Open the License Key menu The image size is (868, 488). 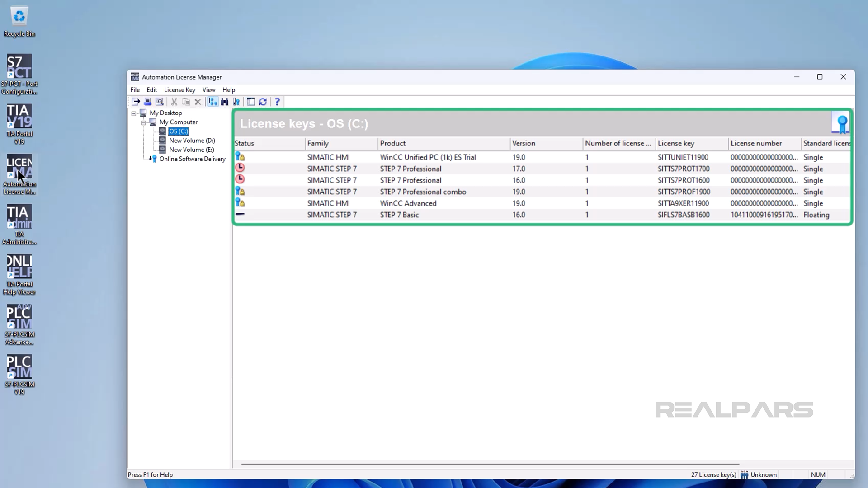[179, 90]
